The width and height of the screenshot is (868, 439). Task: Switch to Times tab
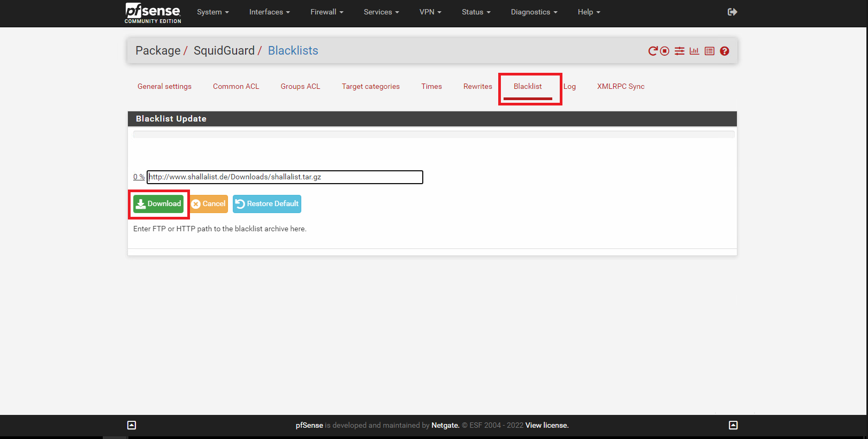pyautogui.click(x=431, y=86)
